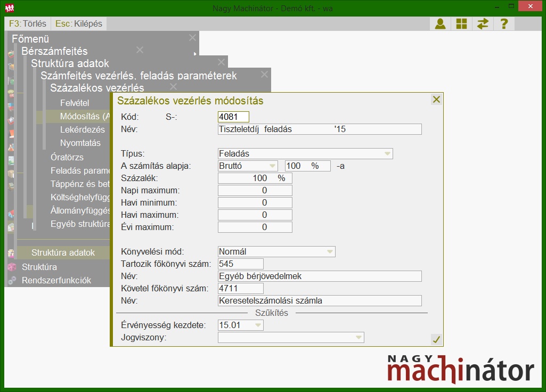Screen dimensions: 546x392
Task: Close the Százalékos vezérlés módosítás dialog
Action: click(436, 100)
